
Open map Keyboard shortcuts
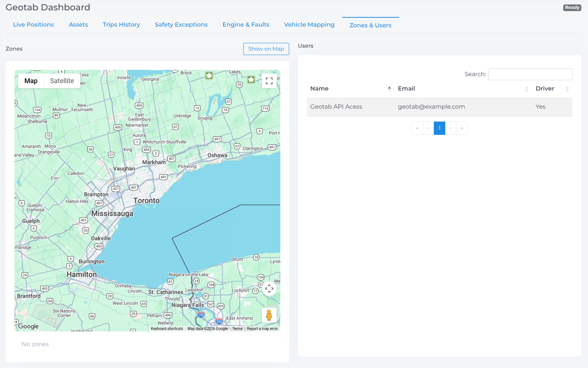167,328
